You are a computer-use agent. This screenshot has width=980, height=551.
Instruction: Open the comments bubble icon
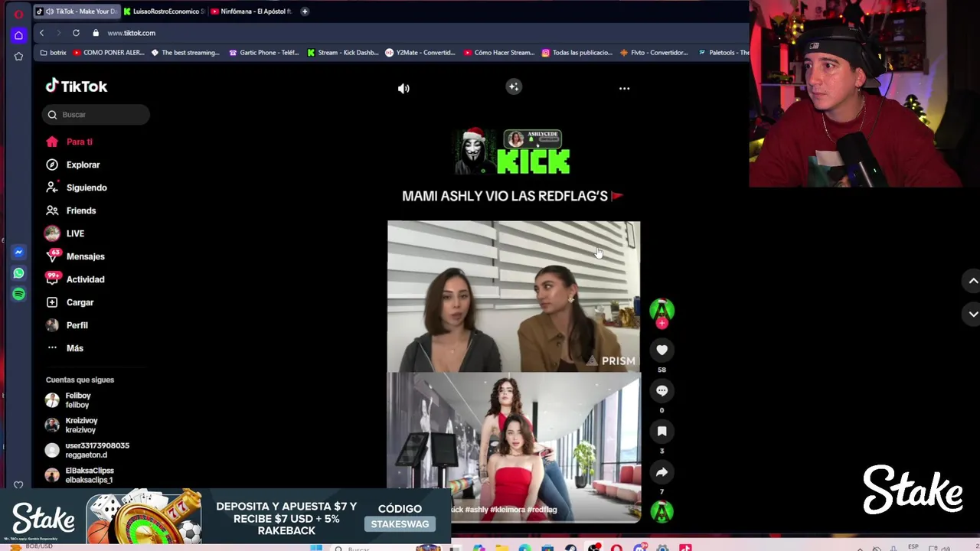(x=661, y=390)
